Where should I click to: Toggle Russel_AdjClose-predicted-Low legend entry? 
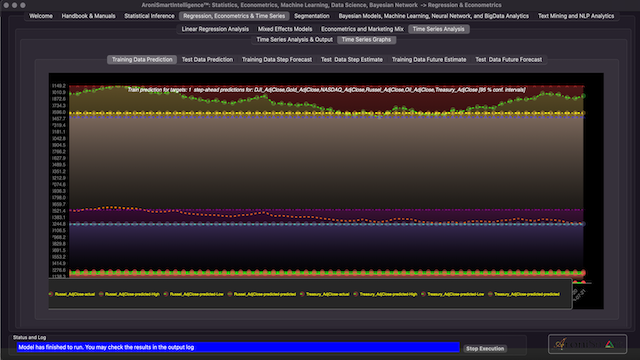pyautogui.click(x=194, y=294)
